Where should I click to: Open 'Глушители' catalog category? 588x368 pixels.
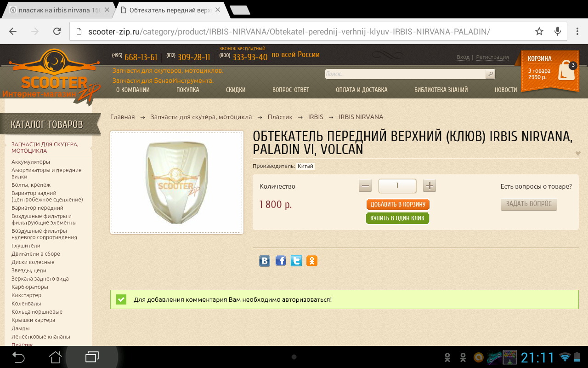coord(26,246)
